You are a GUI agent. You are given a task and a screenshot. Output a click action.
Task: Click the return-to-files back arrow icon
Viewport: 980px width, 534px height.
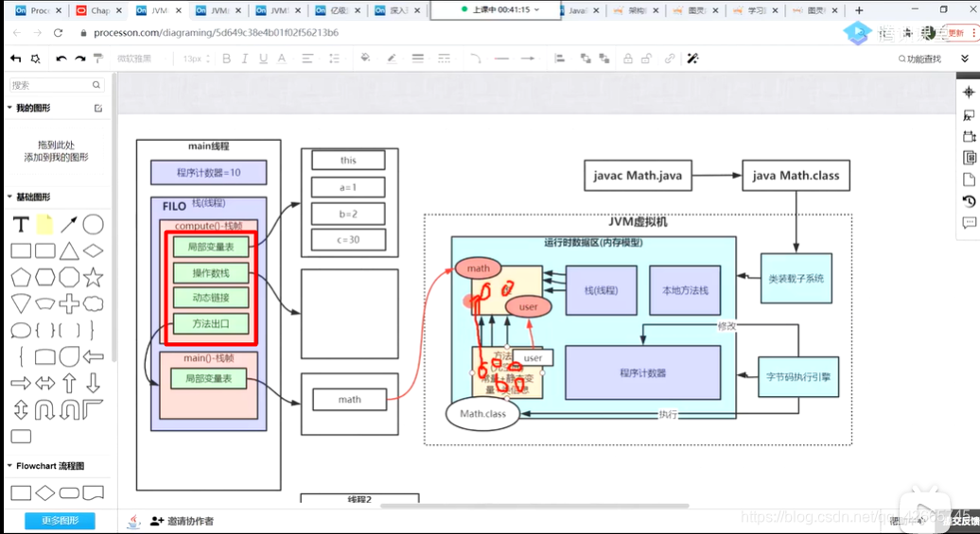[16, 58]
